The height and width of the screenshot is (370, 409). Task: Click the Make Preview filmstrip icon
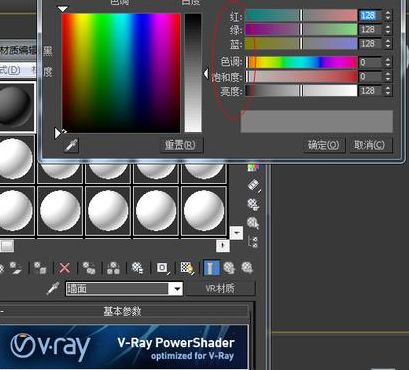(x=254, y=185)
